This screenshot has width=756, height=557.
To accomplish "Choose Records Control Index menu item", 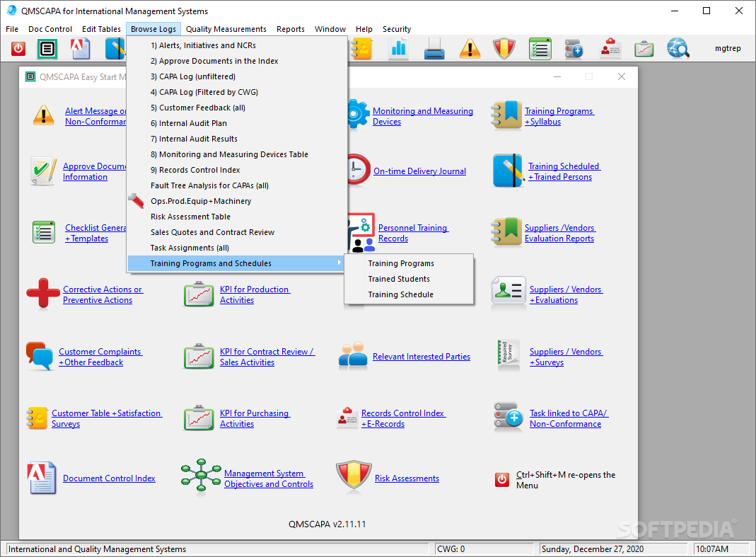I will pos(237,170).
